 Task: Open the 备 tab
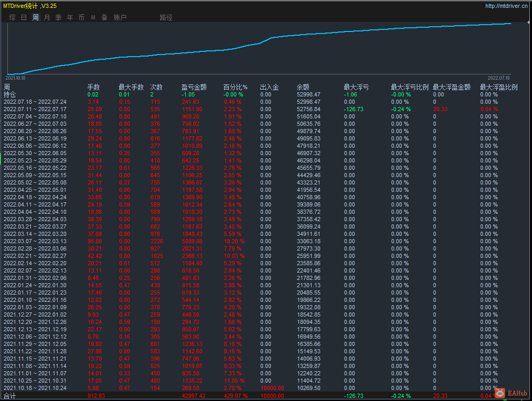104,17
